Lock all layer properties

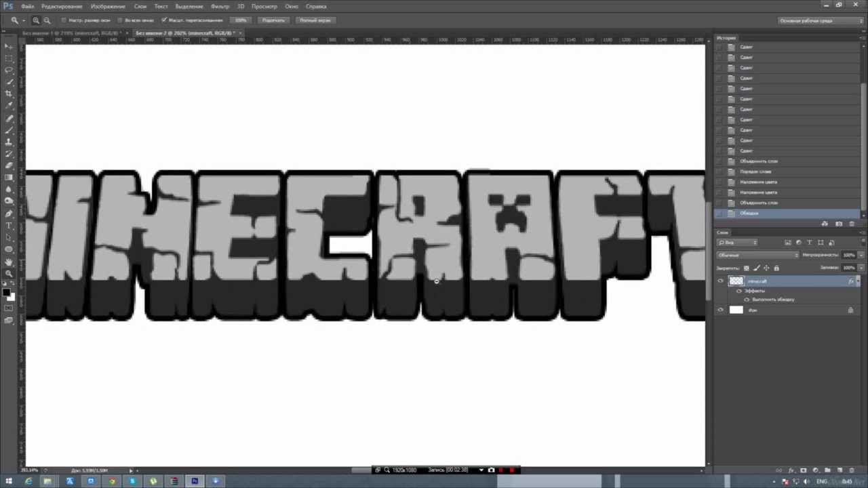[776, 268]
